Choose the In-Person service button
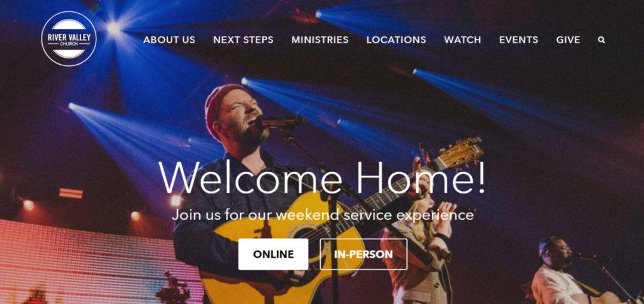This screenshot has height=304, width=644. (364, 254)
